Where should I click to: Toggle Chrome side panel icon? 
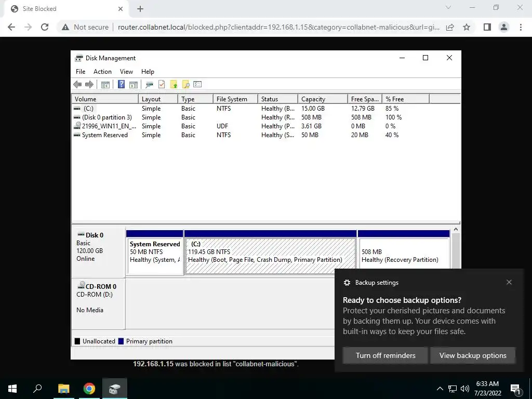pos(487,27)
